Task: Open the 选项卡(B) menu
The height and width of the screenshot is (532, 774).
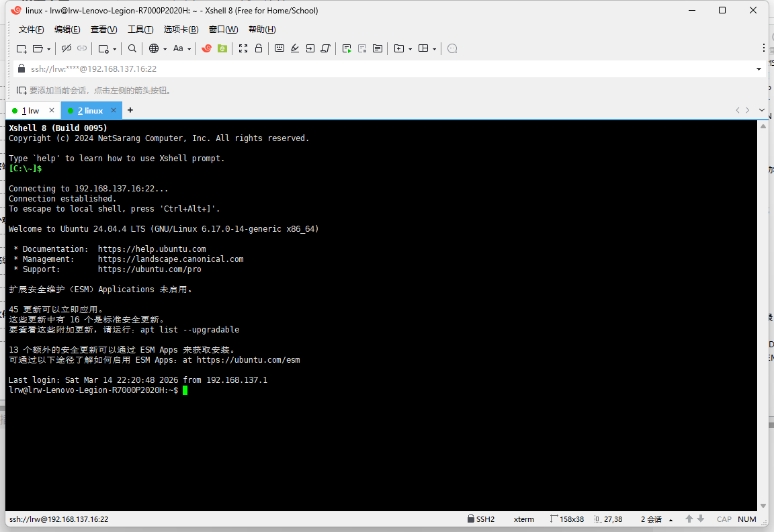Action: click(x=181, y=30)
